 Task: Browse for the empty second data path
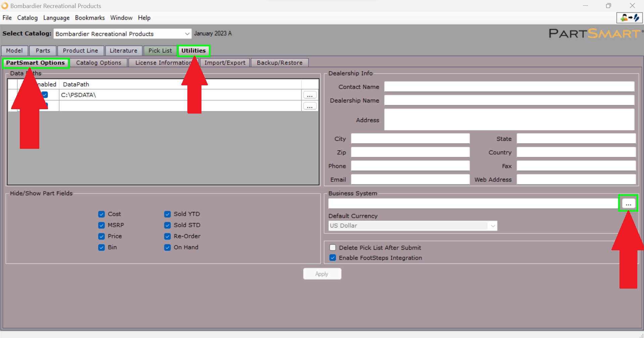point(310,106)
